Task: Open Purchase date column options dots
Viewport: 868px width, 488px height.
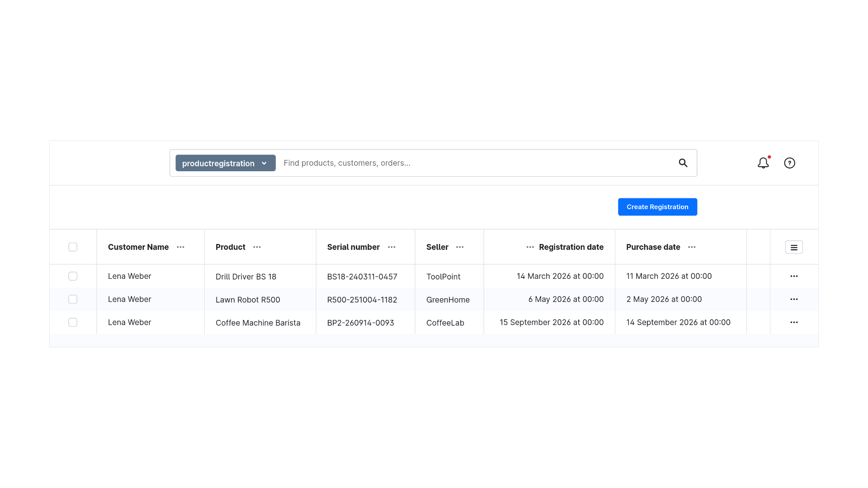Action: click(692, 247)
